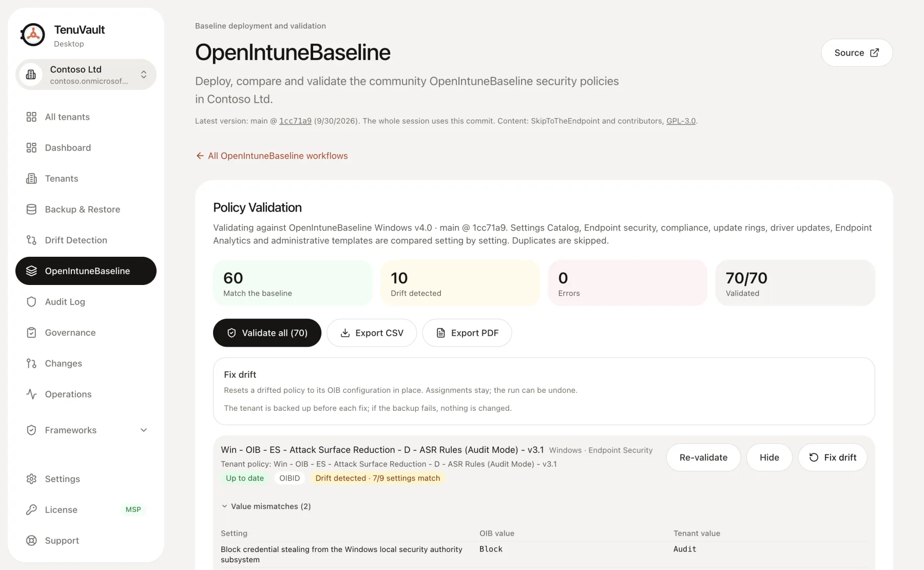Expand the Frameworks menu chevron
Screen dimensions: 924x570
click(x=144, y=430)
